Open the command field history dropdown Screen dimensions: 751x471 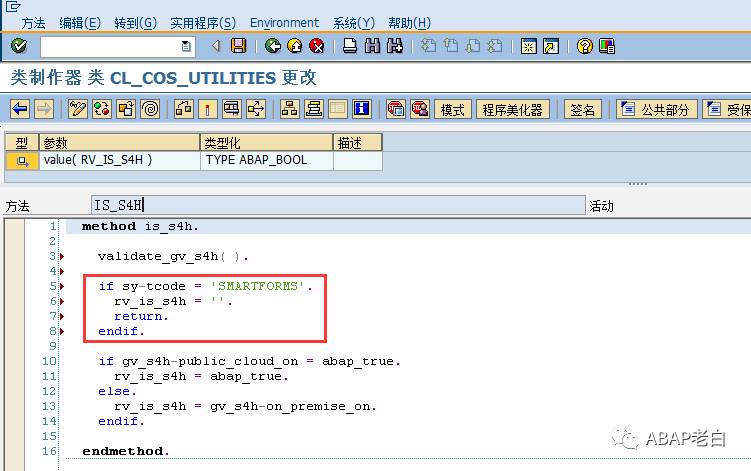187,46
